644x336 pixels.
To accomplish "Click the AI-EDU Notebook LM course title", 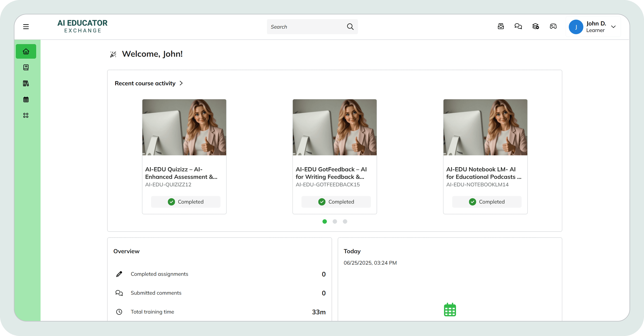I will (x=484, y=173).
